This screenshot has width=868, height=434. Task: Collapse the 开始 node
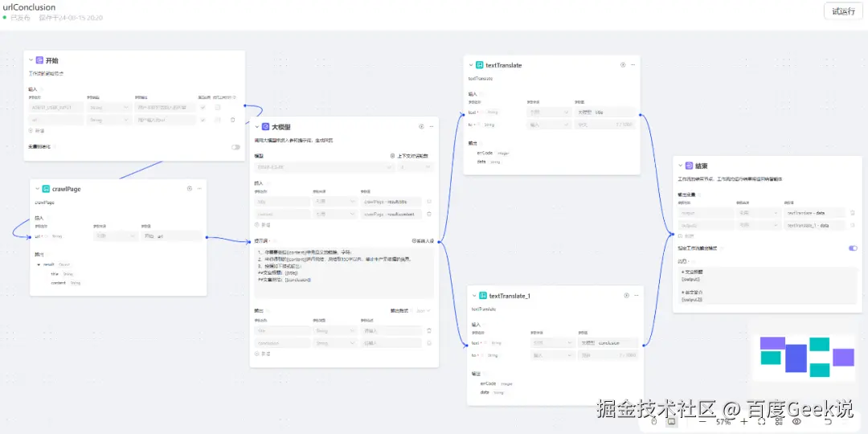point(31,60)
